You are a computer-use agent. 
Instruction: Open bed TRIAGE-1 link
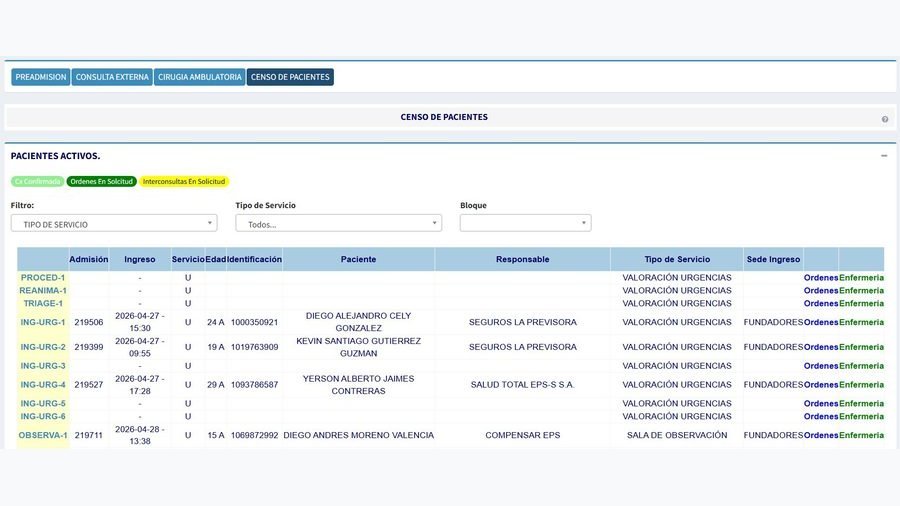[x=43, y=303]
